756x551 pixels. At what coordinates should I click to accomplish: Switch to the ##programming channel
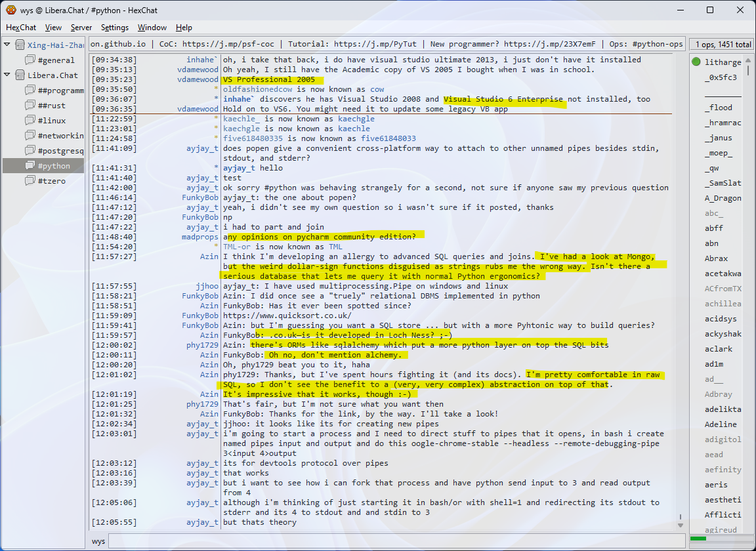click(x=60, y=91)
